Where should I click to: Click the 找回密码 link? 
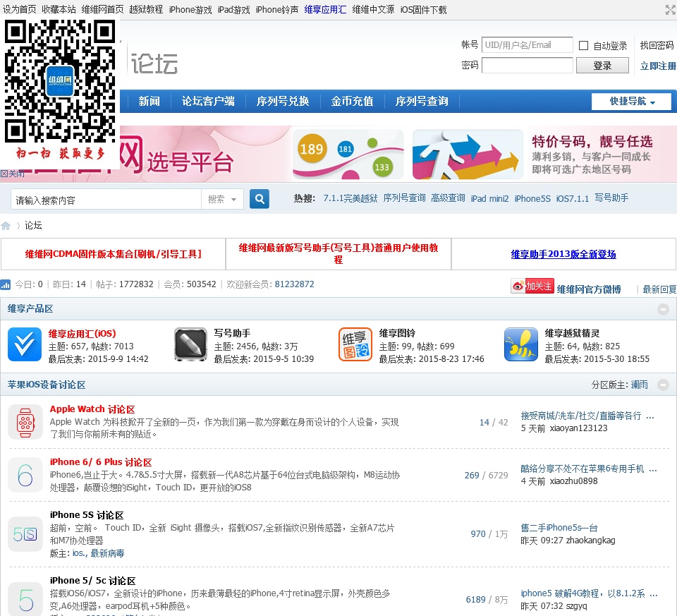click(657, 45)
